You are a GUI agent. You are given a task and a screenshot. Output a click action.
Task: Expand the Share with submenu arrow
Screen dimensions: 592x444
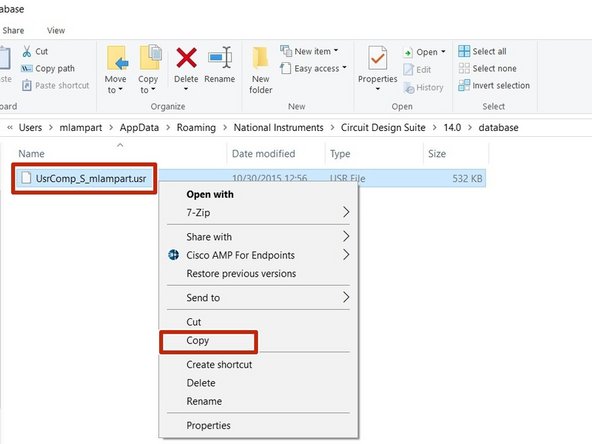[x=346, y=237]
